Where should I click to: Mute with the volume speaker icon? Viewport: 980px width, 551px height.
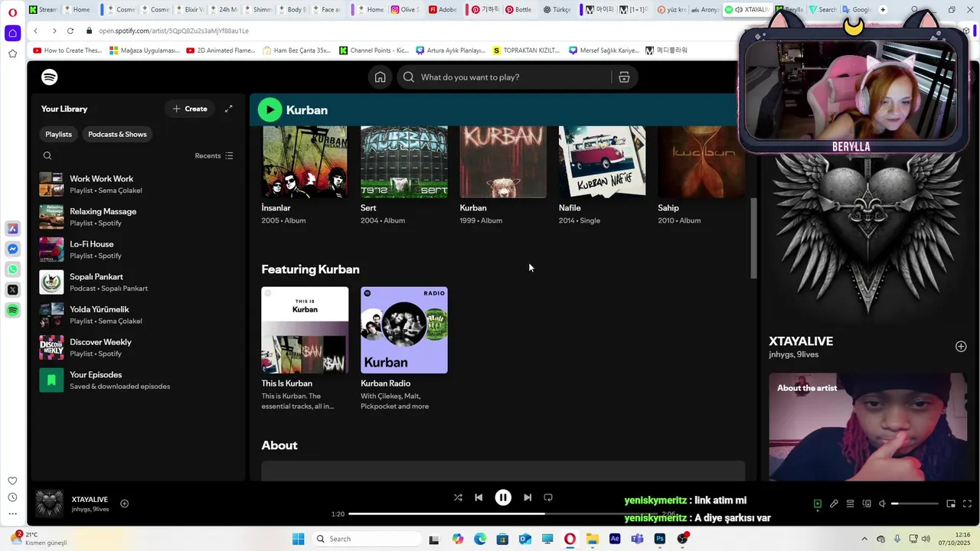coord(882,504)
